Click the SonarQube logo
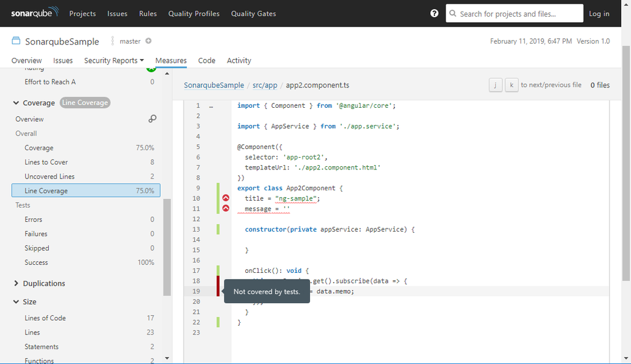 coord(35,12)
